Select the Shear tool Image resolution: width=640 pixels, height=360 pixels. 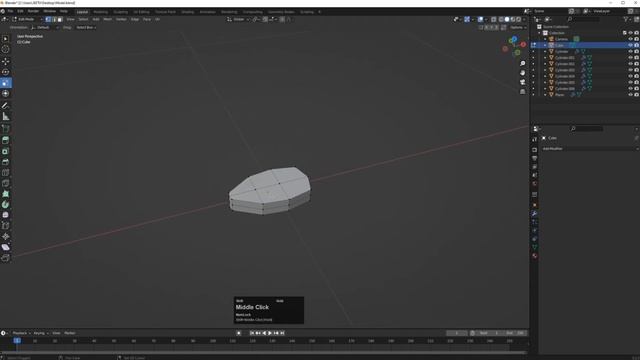pos(6,247)
